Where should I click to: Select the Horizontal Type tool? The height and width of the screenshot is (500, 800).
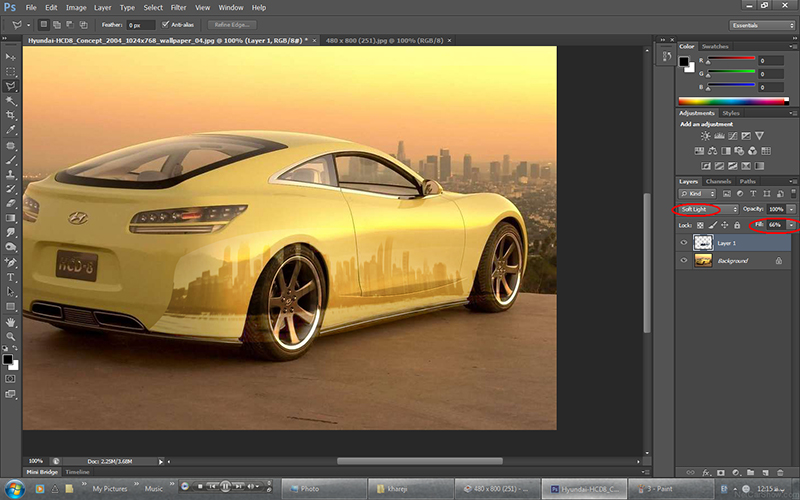[10, 278]
